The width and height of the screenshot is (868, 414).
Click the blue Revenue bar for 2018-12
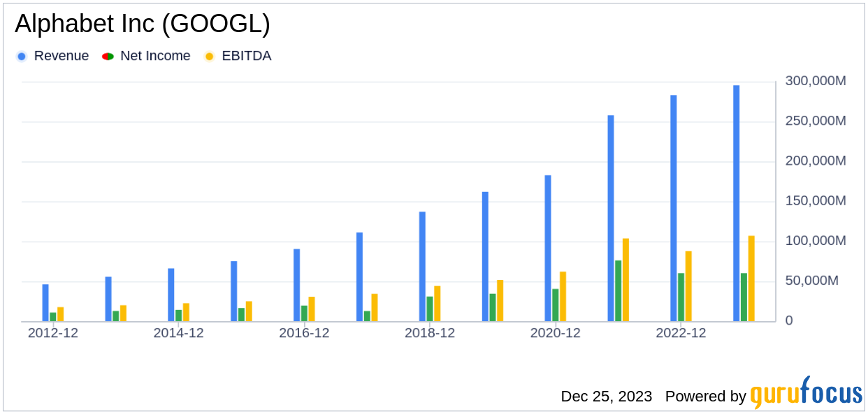coord(422,267)
